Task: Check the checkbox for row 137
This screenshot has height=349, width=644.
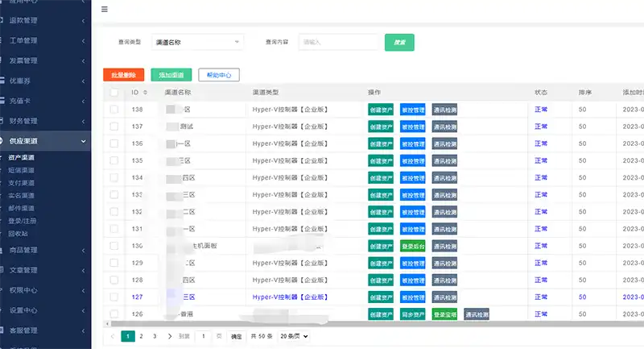Action: (114, 127)
